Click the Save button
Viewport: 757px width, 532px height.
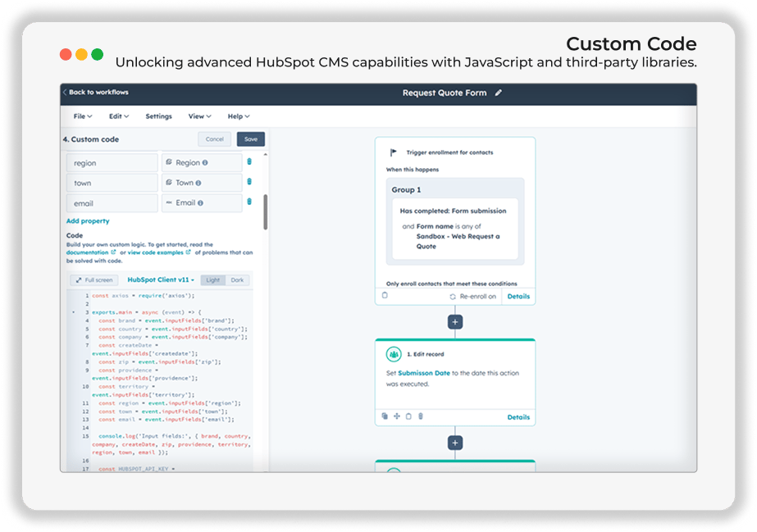coord(251,139)
